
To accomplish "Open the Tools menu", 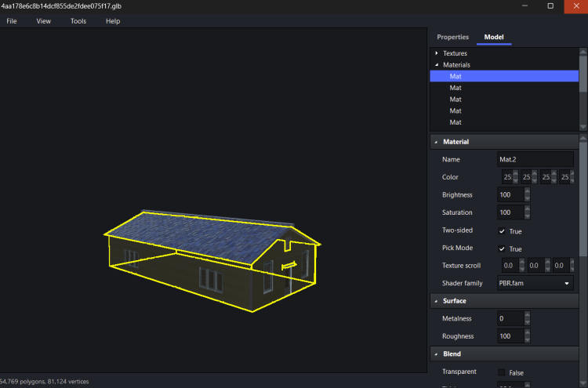I will coord(78,21).
